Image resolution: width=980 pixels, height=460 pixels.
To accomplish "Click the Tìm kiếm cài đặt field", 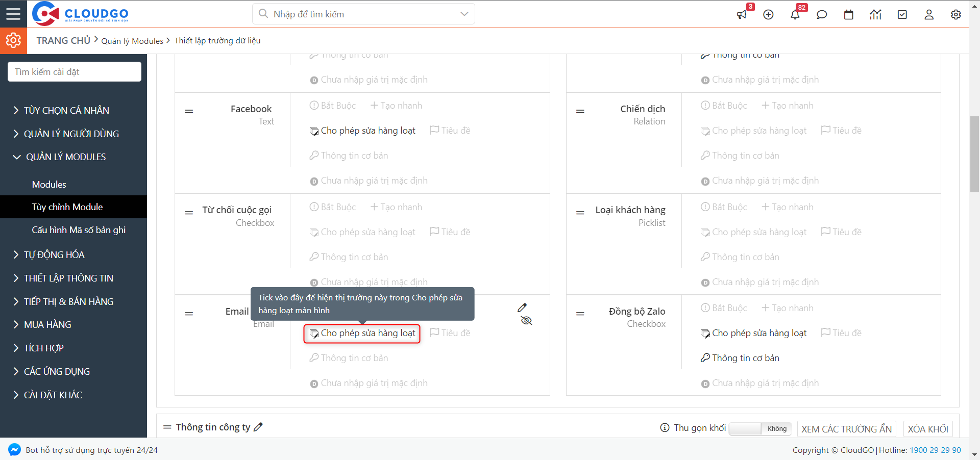I will 75,72.
